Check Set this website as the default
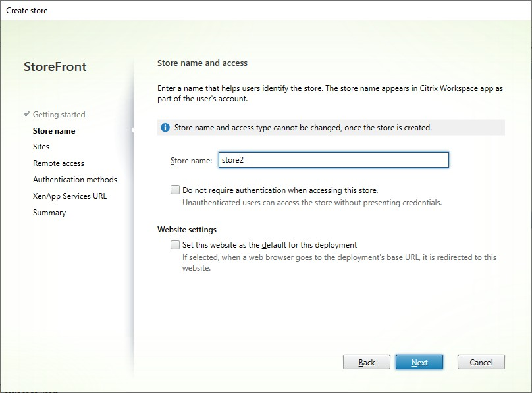532x393 pixels. tap(175, 244)
